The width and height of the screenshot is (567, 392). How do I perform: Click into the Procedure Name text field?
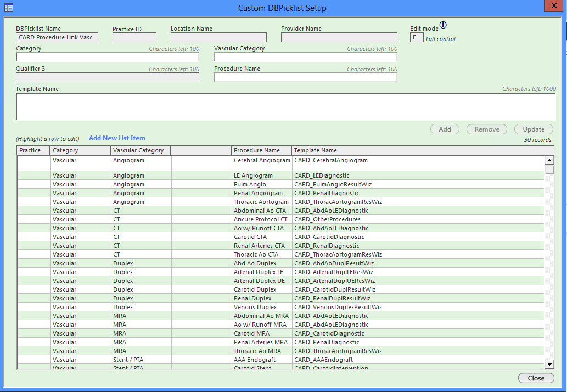click(x=306, y=77)
